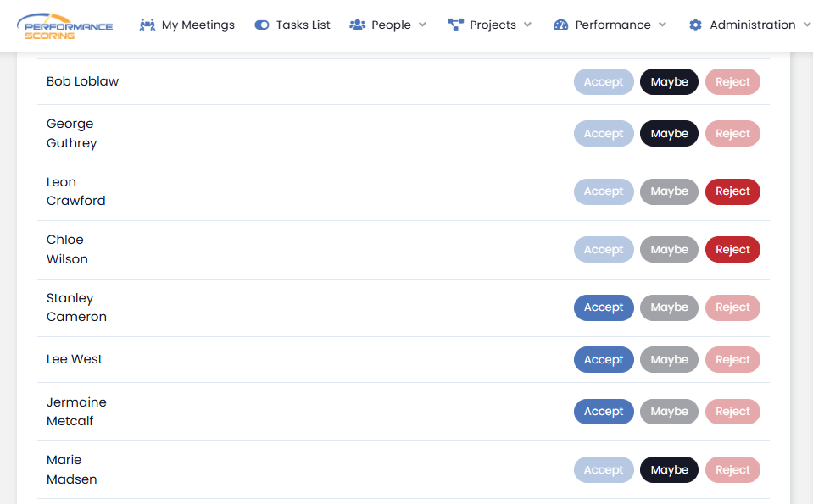The height and width of the screenshot is (504, 813).
Task: Expand the People dropdown menu
Action: 423,25
